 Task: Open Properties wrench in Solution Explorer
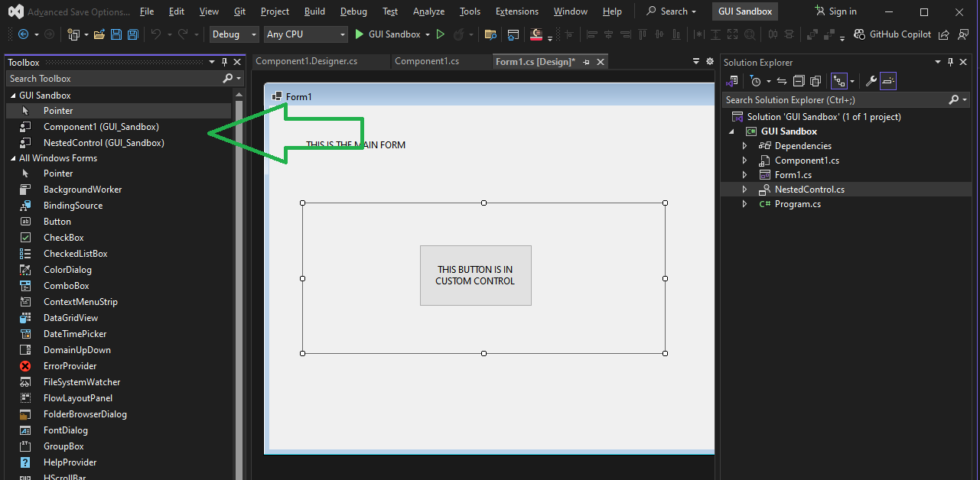(x=871, y=81)
